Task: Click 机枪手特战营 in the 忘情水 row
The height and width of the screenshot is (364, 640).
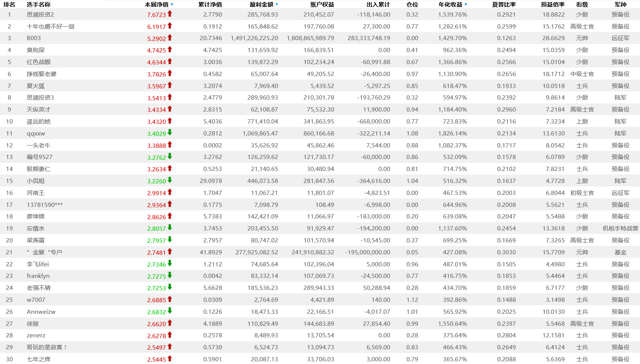Action: click(621, 229)
